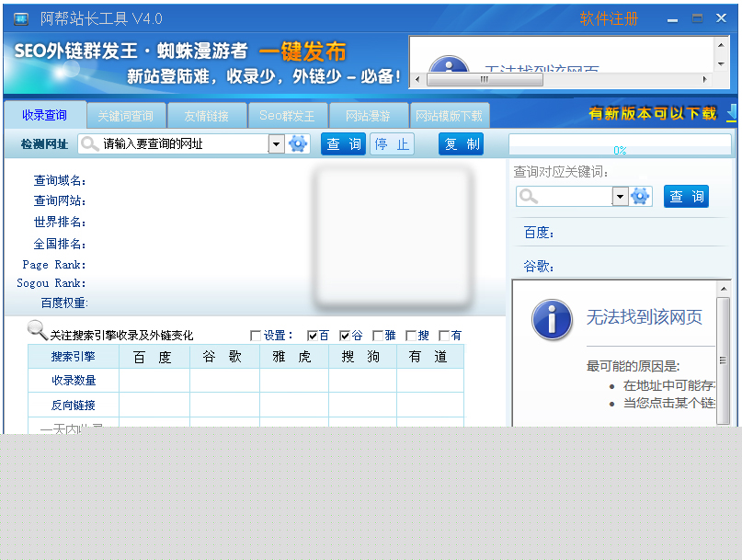Switch to the 收录查询 tab
This screenshot has width=742, height=560.
[45, 115]
